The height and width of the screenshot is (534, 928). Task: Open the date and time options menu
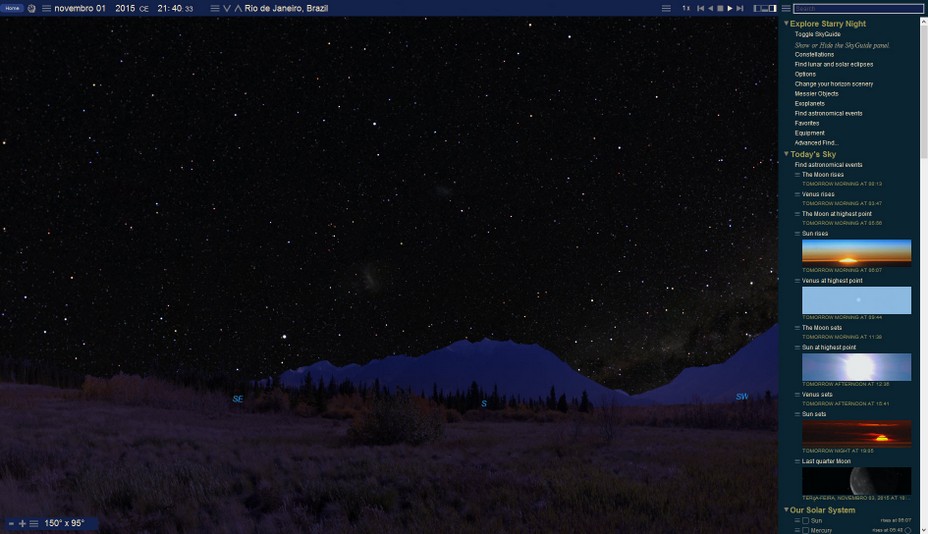[46, 8]
